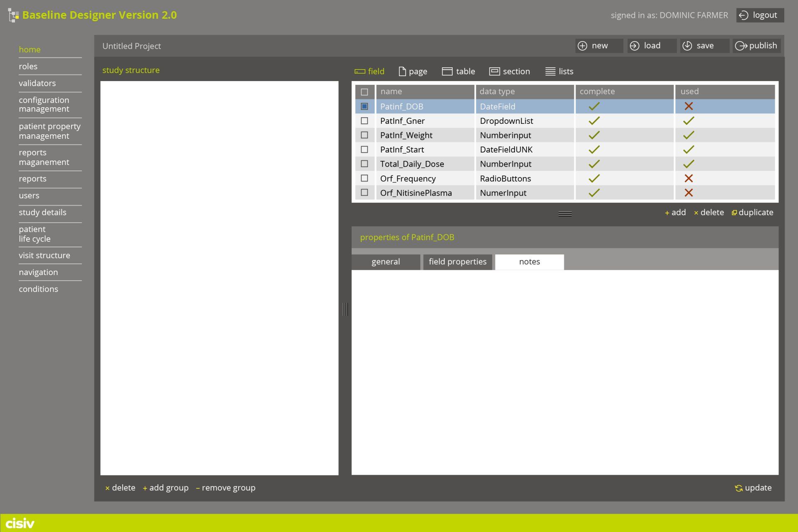The height and width of the screenshot is (532, 798).
Task: Click the new project plus icon
Action: (x=583, y=46)
